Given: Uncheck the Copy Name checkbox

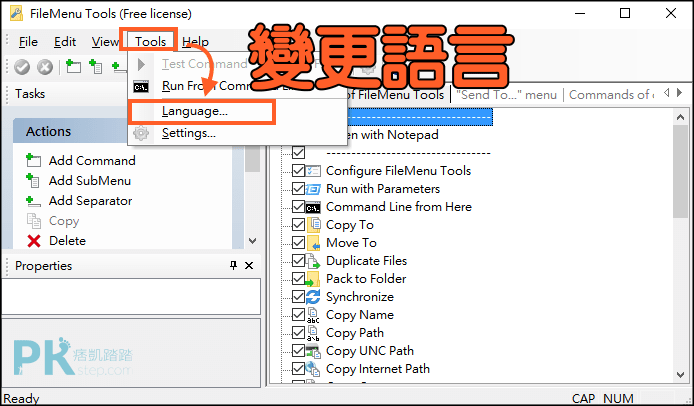Looking at the screenshot, I should point(299,315).
